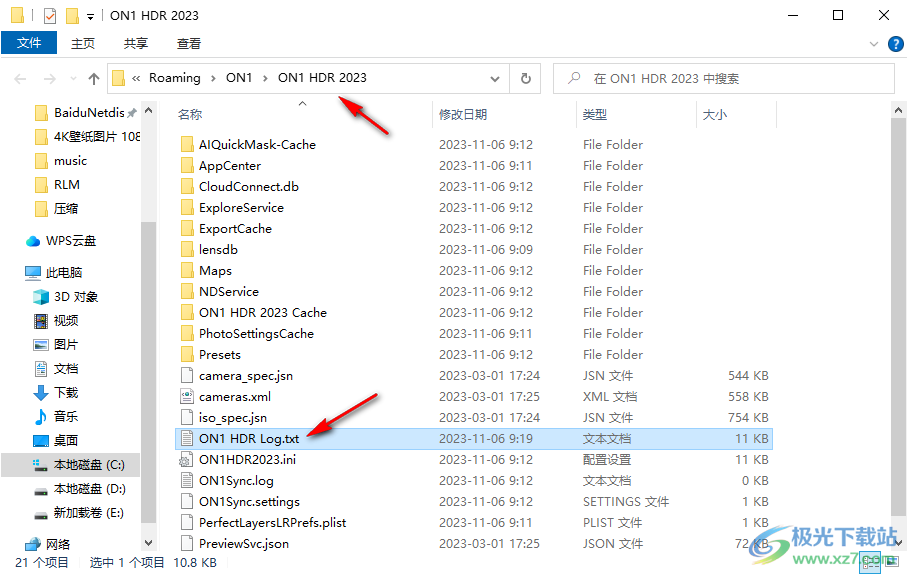This screenshot has width=908, height=575.
Task: Select the ExploreService folder icon
Action: [186, 207]
